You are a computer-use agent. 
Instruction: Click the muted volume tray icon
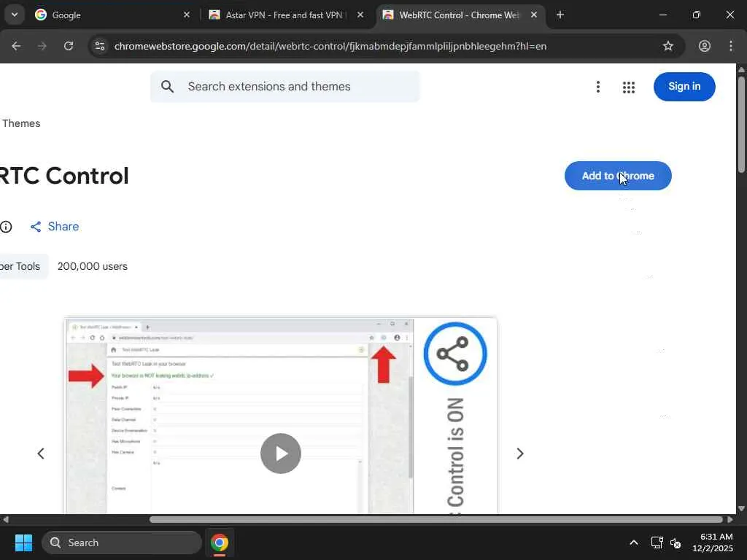(676, 542)
